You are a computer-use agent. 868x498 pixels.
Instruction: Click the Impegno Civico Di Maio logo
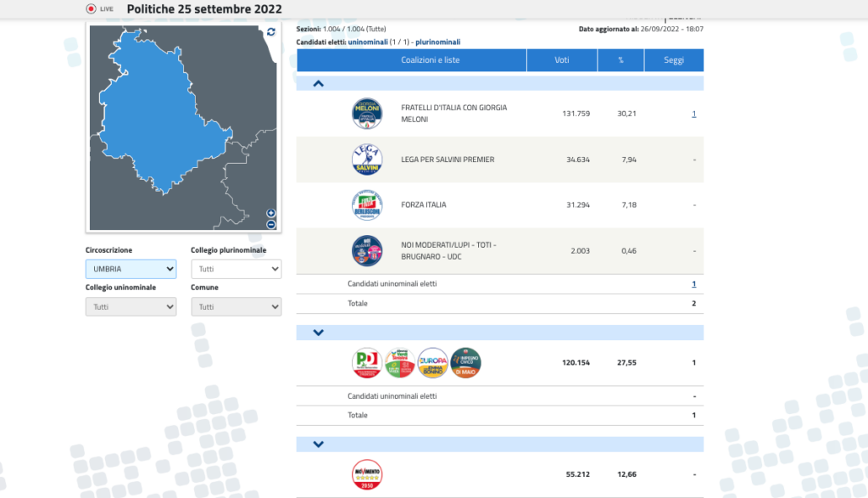465,363
